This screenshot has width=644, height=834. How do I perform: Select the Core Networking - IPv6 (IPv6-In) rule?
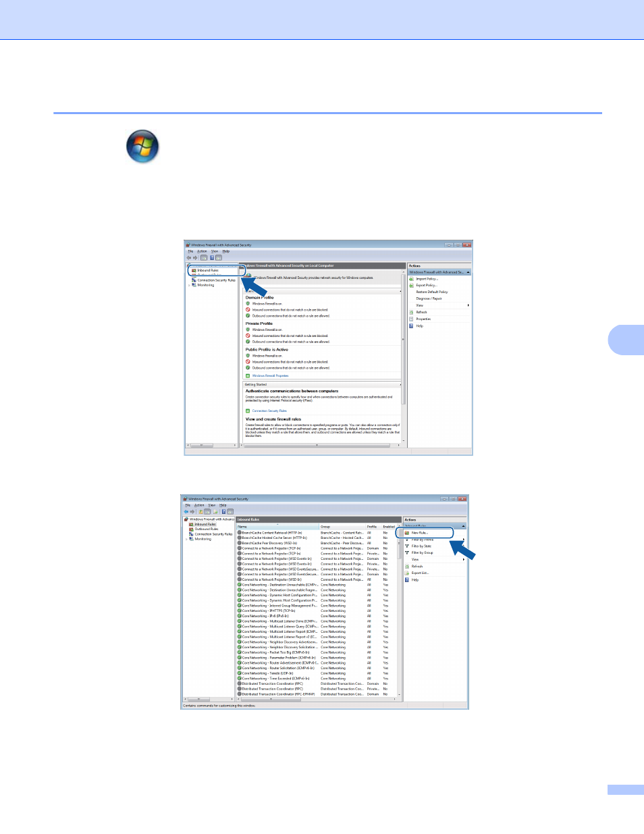coord(317,616)
